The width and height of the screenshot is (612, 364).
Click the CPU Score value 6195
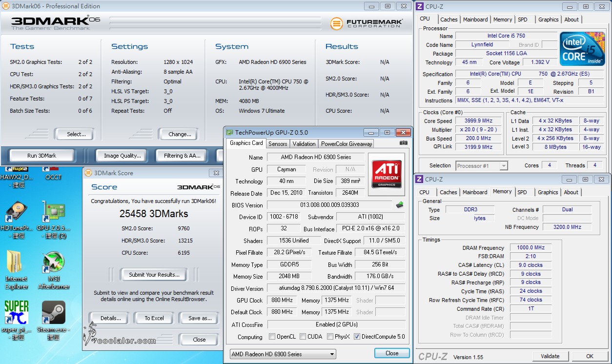[x=184, y=253]
